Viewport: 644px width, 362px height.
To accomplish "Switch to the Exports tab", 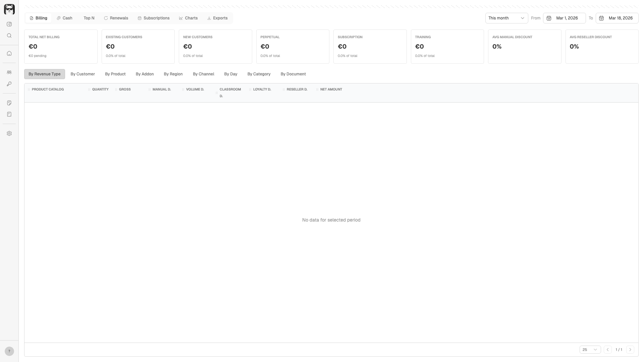I will point(217,18).
